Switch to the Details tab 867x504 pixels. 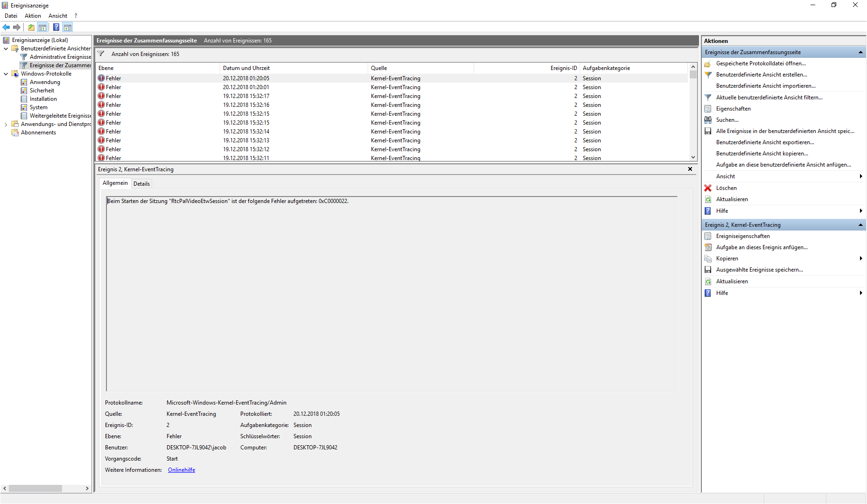pyautogui.click(x=142, y=184)
